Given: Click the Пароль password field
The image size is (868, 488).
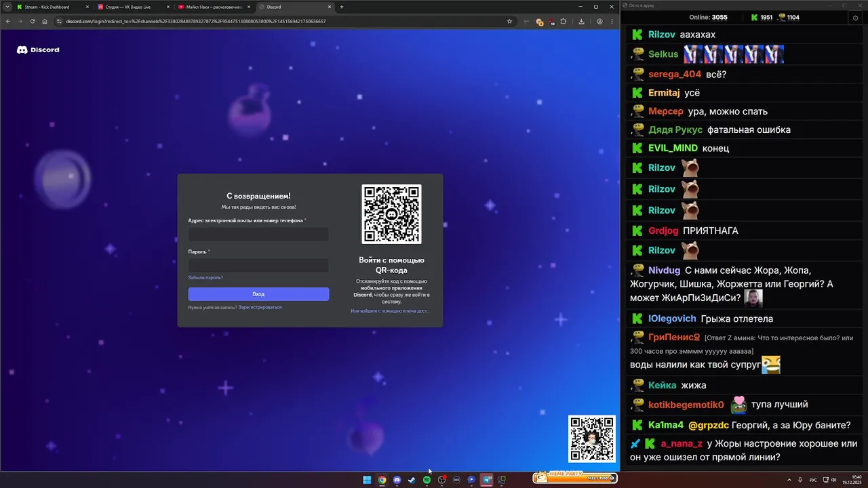Looking at the screenshot, I should point(258,266).
